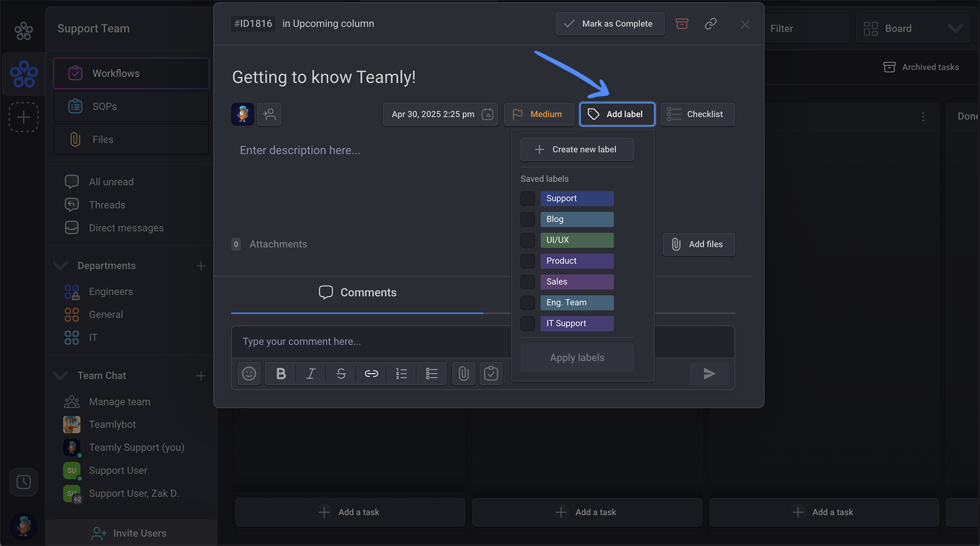Click the archive task icon in header
980x546 pixels.
(x=682, y=24)
